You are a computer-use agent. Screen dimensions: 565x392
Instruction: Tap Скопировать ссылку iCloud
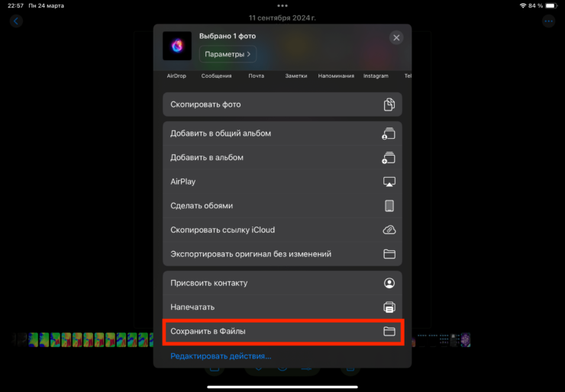click(x=282, y=230)
